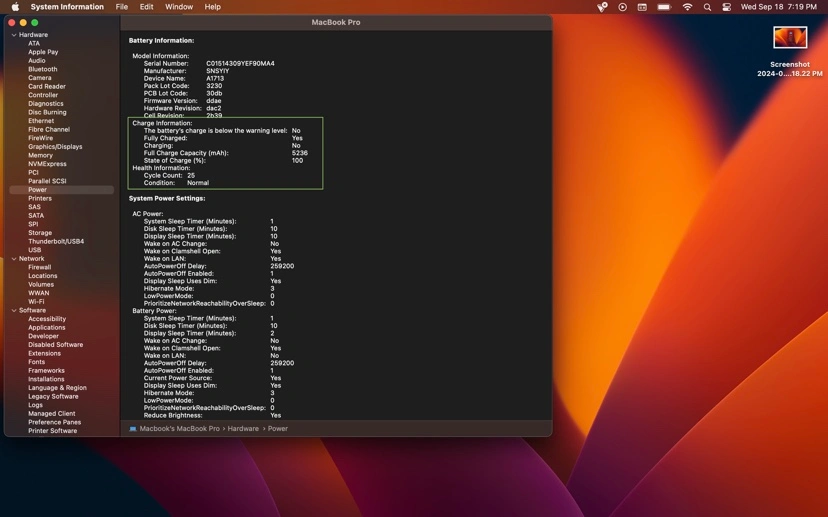Collapse the Hardware section
This screenshot has height=517, width=828.
click(x=14, y=35)
